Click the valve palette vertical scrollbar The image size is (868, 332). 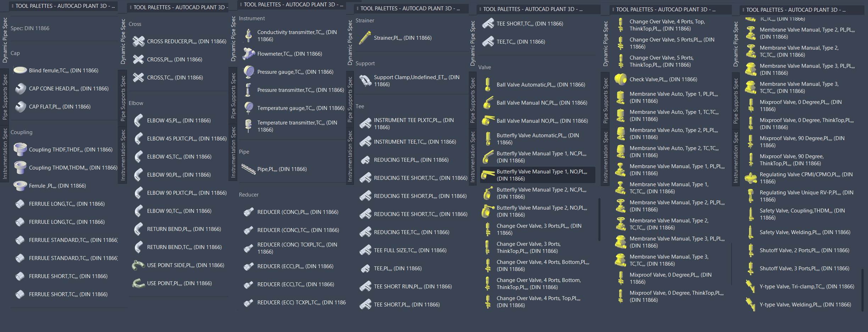point(599,220)
